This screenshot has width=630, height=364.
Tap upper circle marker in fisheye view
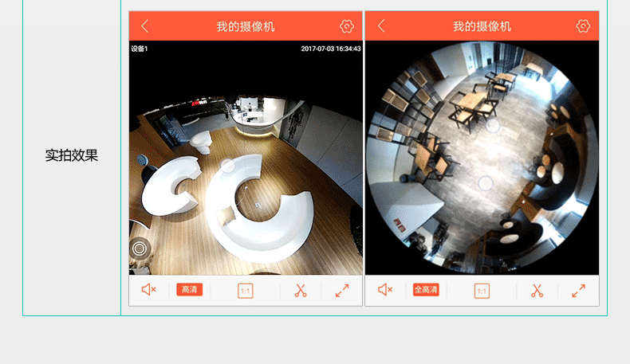493,124
